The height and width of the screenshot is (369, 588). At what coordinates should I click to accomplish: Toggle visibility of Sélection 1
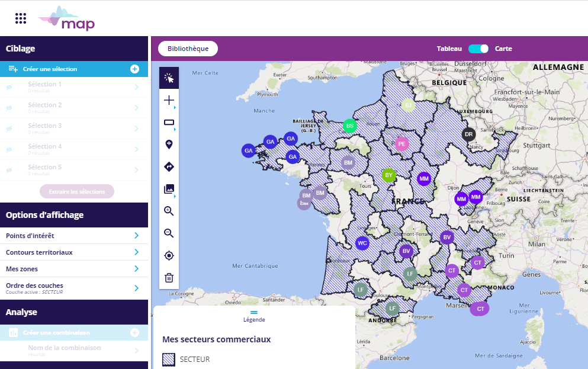point(9,87)
